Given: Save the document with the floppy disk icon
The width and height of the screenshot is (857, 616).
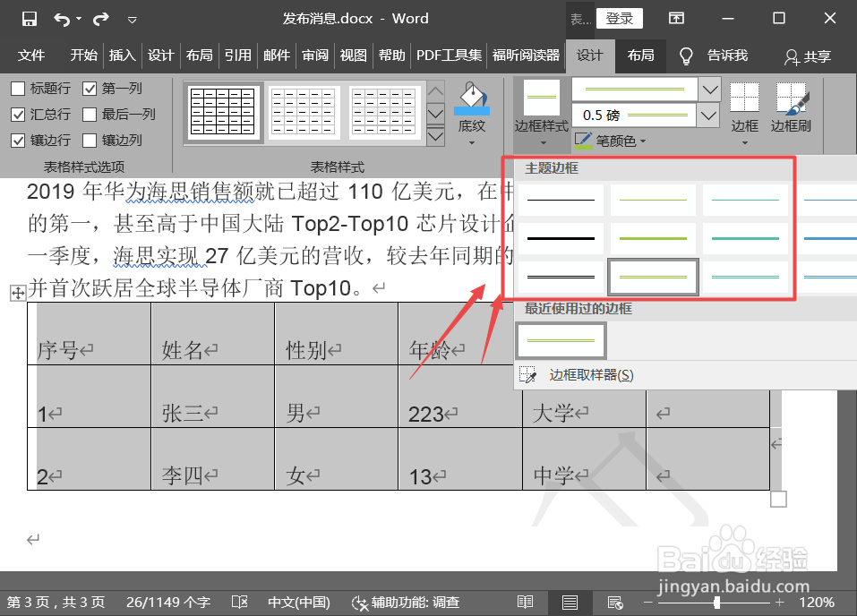Looking at the screenshot, I should pyautogui.click(x=29, y=19).
